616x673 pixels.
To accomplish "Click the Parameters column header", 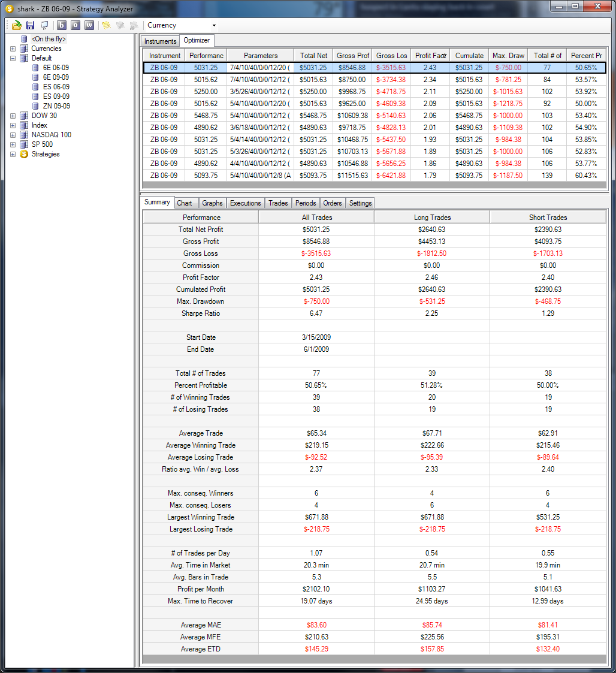I will pos(261,56).
